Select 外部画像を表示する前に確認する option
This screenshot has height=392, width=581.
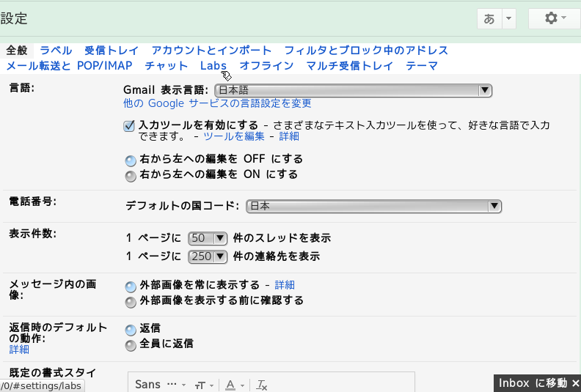[131, 302]
